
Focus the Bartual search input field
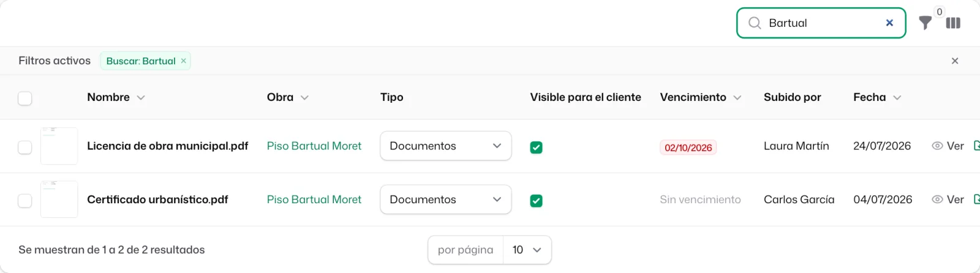[821, 23]
